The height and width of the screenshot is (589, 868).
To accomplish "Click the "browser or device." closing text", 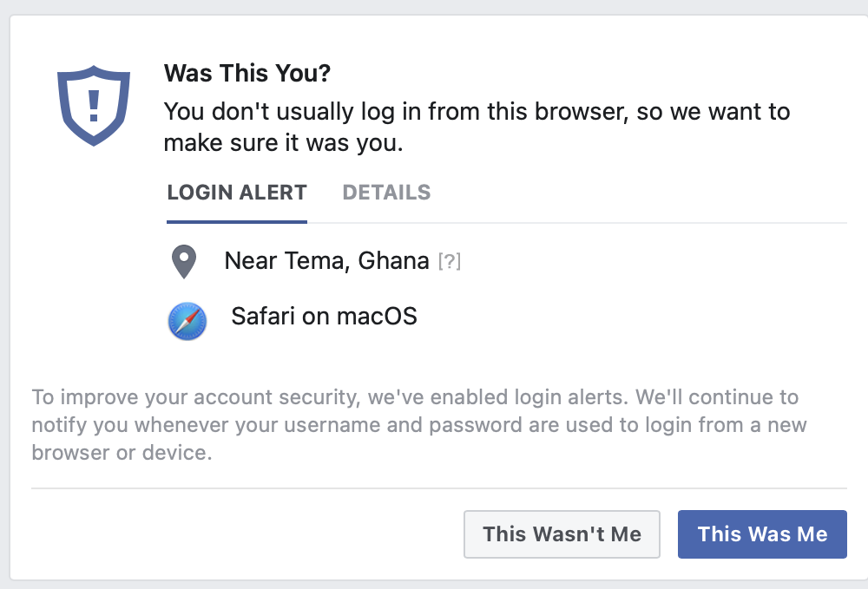I will tap(122, 453).
